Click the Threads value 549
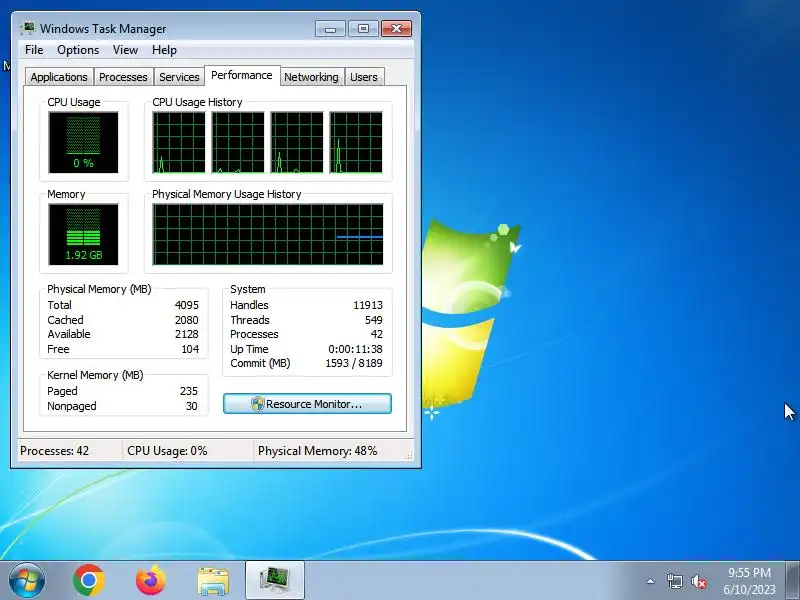 click(x=373, y=320)
